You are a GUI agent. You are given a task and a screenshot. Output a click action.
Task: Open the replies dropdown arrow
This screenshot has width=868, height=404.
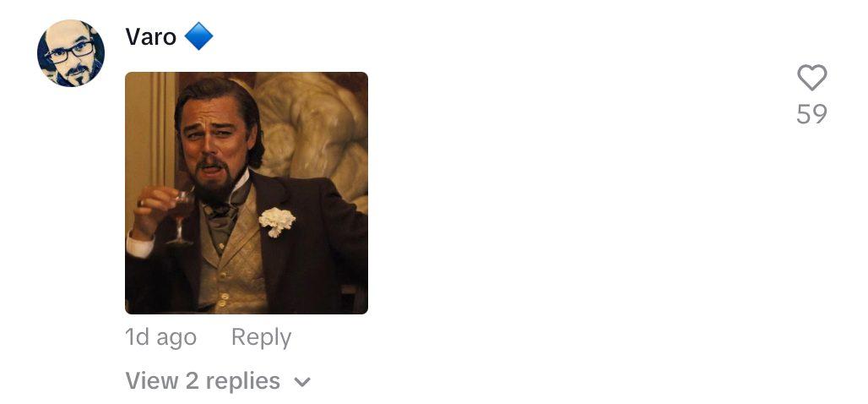point(302,382)
